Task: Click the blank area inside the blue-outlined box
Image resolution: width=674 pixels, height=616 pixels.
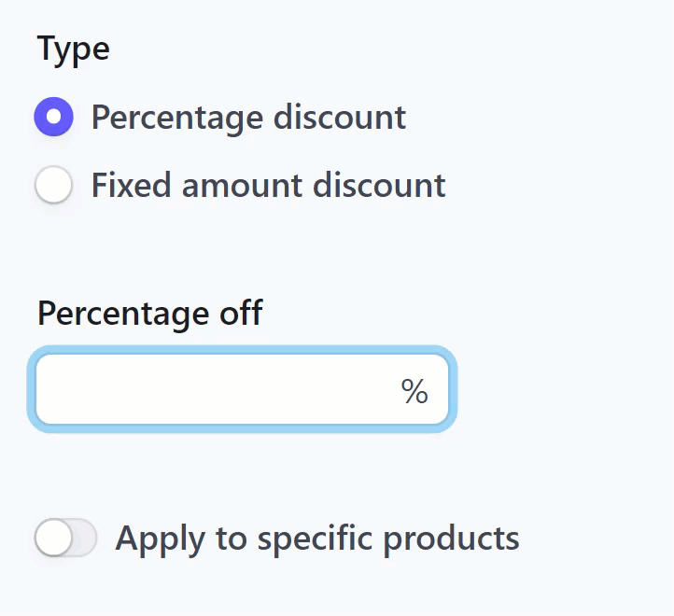Action: (205, 390)
